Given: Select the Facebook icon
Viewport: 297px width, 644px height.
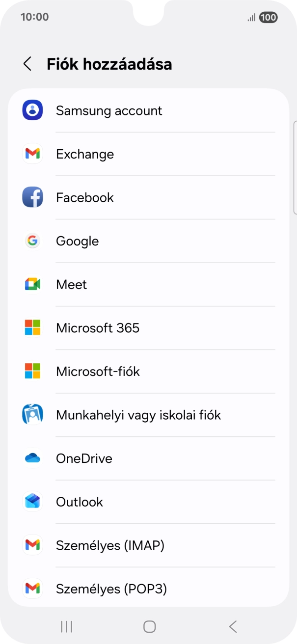Looking at the screenshot, I should [32, 197].
